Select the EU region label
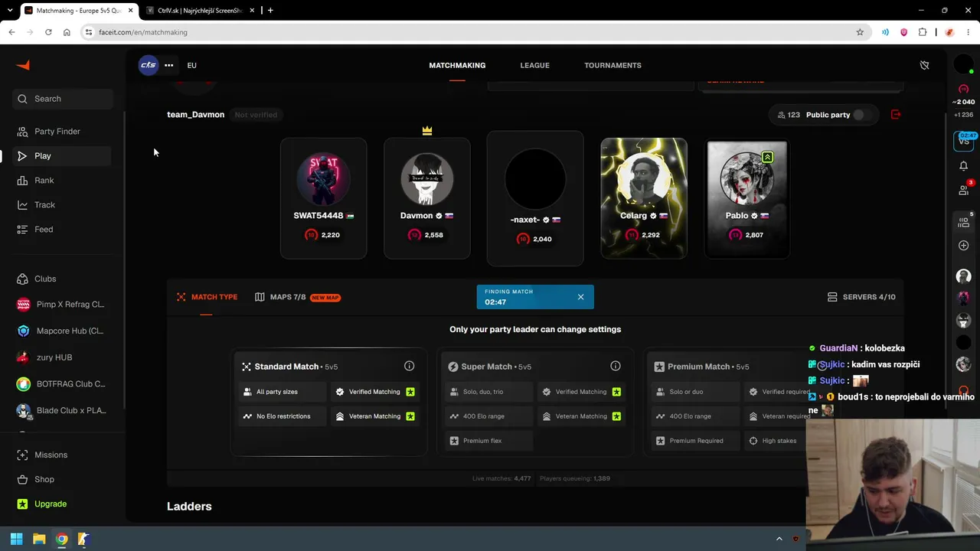980x551 pixels. (191, 65)
